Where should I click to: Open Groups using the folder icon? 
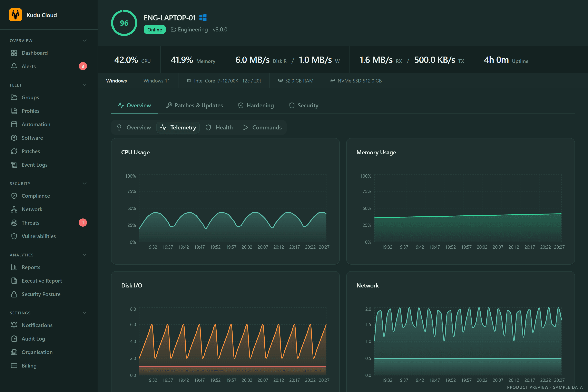[x=14, y=97]
